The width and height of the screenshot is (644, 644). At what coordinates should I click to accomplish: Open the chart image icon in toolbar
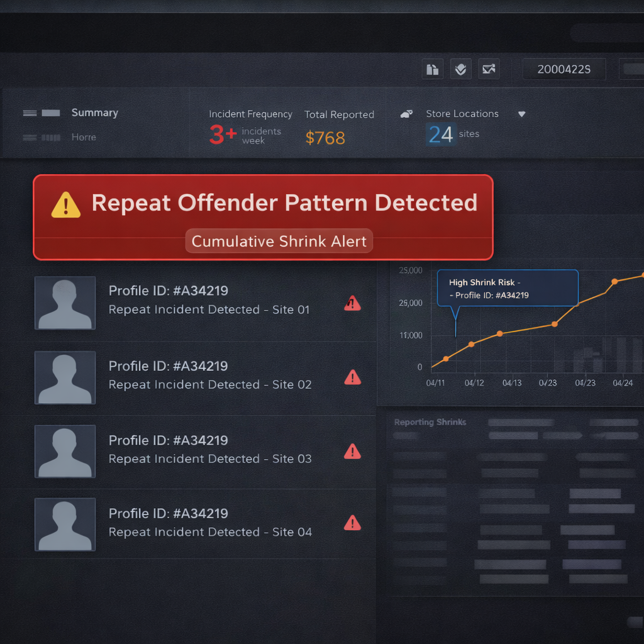coord(489,69)
